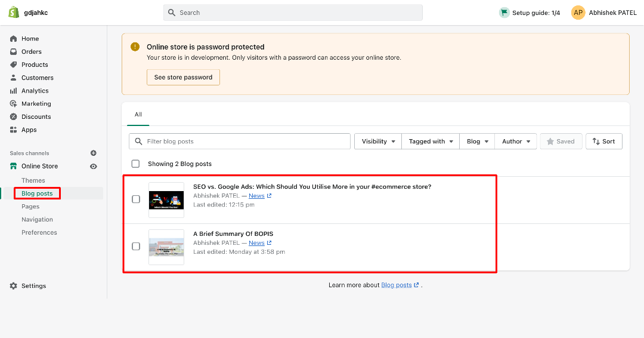Click the Orders inbox icon

click(14, 52)
